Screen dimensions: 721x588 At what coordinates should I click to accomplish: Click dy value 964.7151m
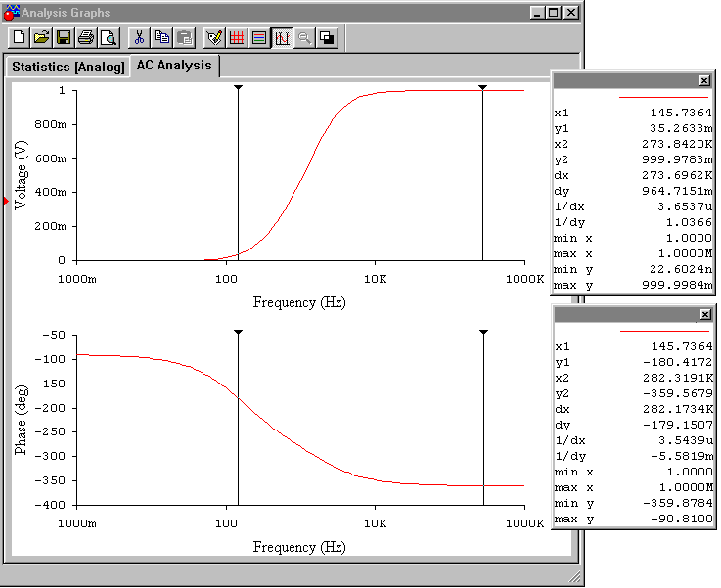point(677,191)
